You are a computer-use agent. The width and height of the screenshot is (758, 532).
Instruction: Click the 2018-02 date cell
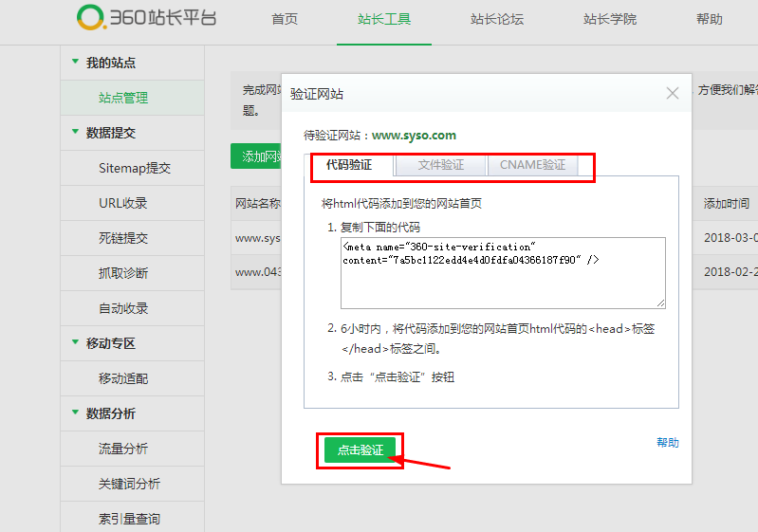(730, 272)
